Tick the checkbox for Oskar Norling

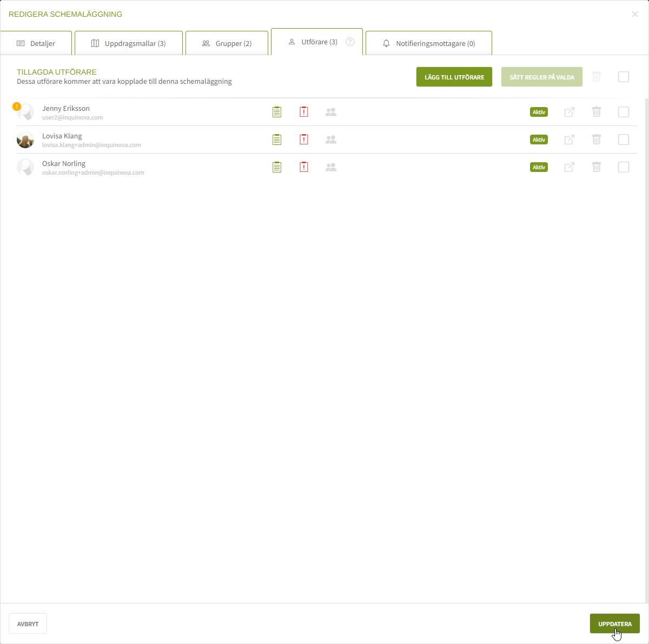point(624,167)
